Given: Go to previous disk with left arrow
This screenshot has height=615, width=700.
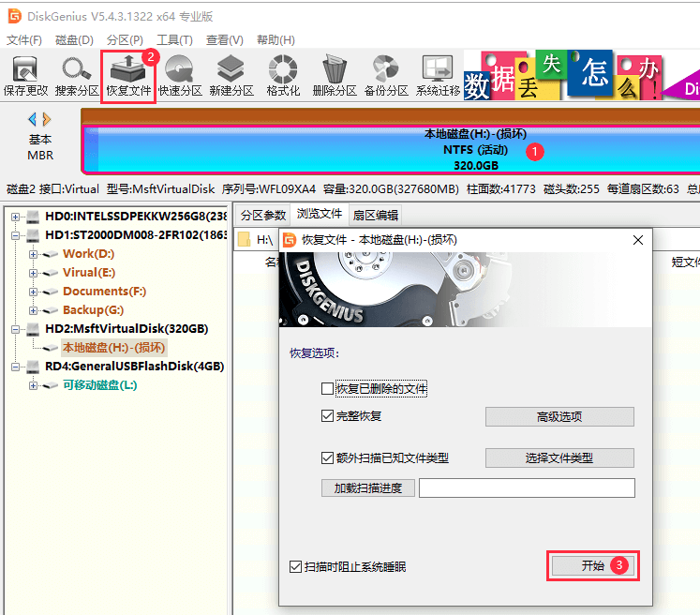Looking at the screenshot, I should coord(32,119).
